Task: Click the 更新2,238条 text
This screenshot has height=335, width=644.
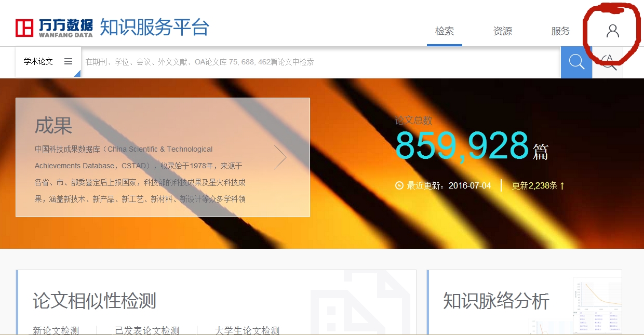Action: pos(534,185)
